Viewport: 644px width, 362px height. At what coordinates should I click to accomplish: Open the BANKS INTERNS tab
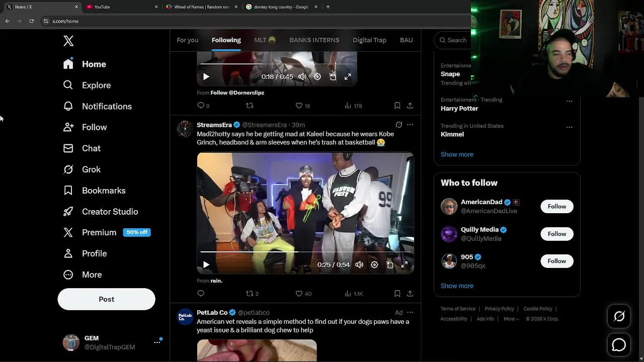314,40
